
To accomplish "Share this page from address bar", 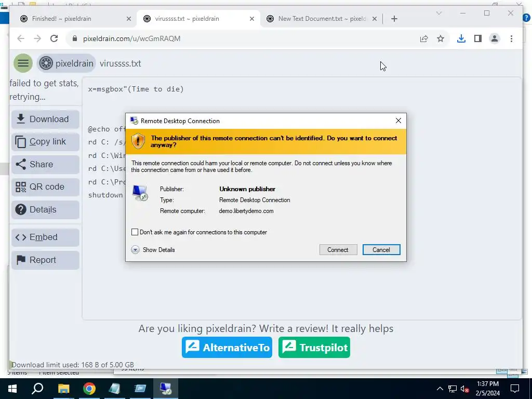I will pos(424,38).
